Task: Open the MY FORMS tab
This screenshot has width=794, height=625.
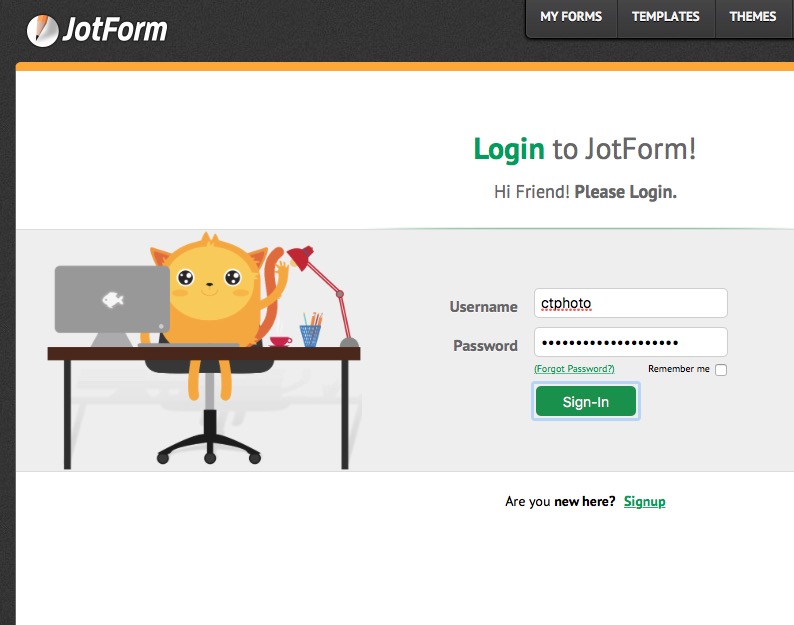Action: tap(571, 17)
